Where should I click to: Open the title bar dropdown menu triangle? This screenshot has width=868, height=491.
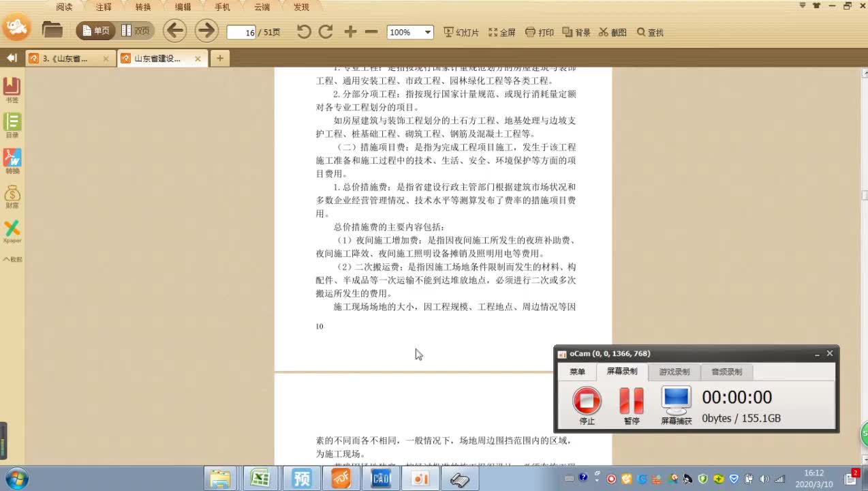coord(802,5)
